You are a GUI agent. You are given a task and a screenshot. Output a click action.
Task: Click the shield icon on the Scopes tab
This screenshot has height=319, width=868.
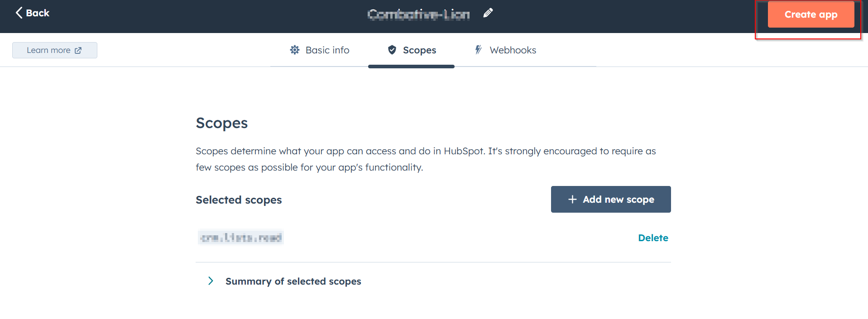[392, 50]
